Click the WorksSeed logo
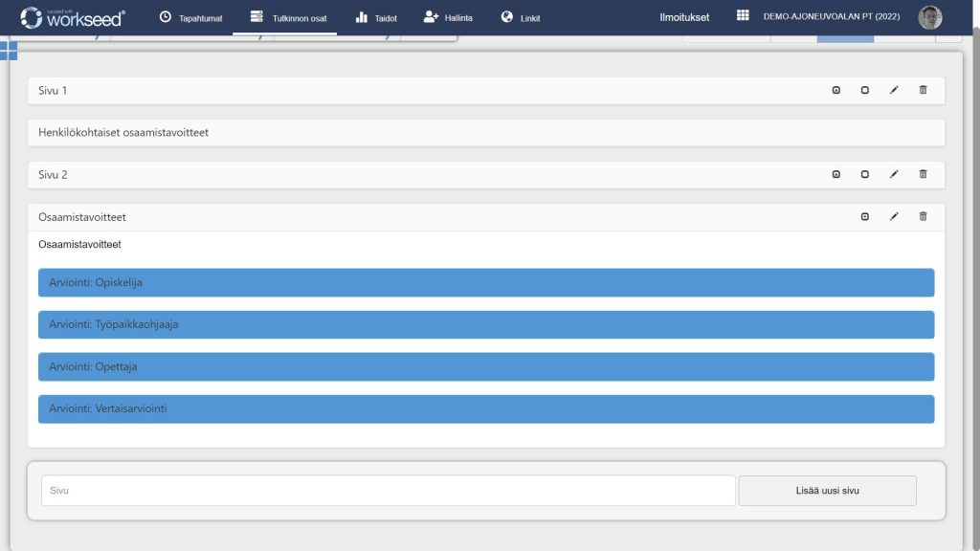Screen dimensions: 980x551 pos(73,17)
